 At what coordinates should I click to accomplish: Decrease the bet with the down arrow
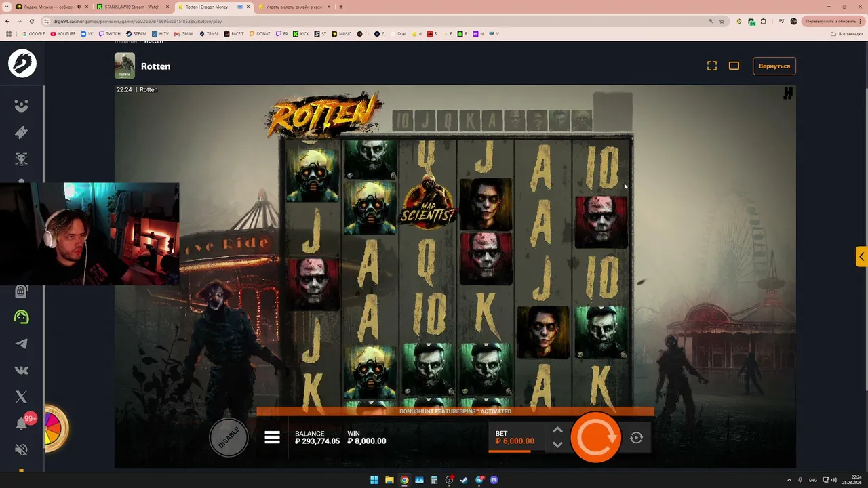pyautogui.click(x=557, y=445)
